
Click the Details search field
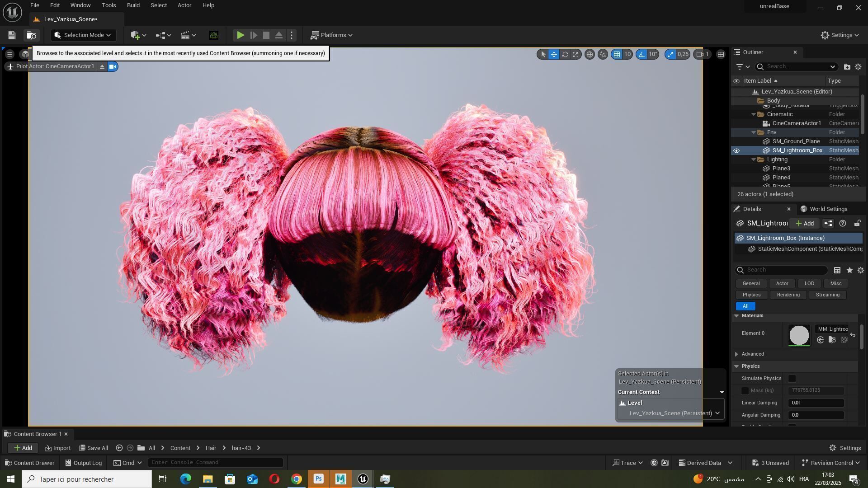pyautogui.click(x=781, y=270)
